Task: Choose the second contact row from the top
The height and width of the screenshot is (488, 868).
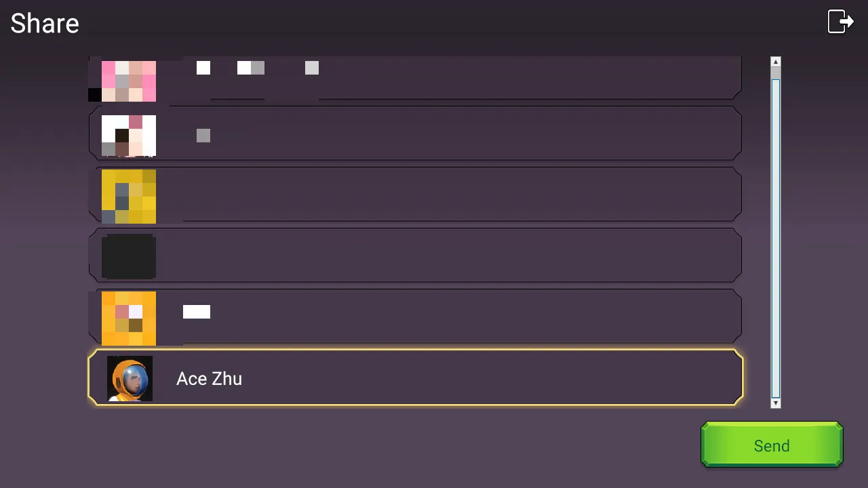Action: pyautogui.click(x=448, y=133)
